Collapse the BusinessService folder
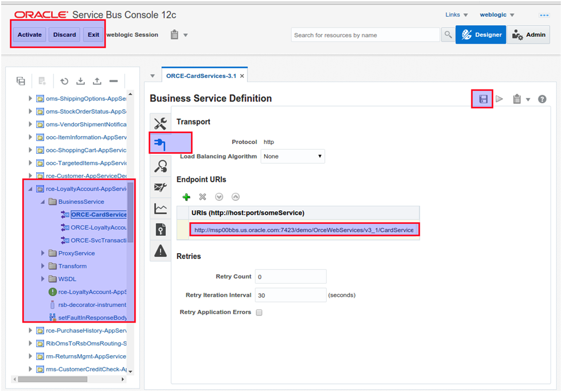The image size is (562, 392). (x=42, y=201)
